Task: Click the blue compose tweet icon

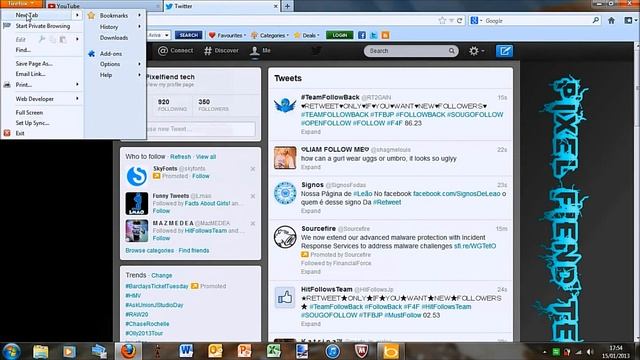Action: pos(504,51)
